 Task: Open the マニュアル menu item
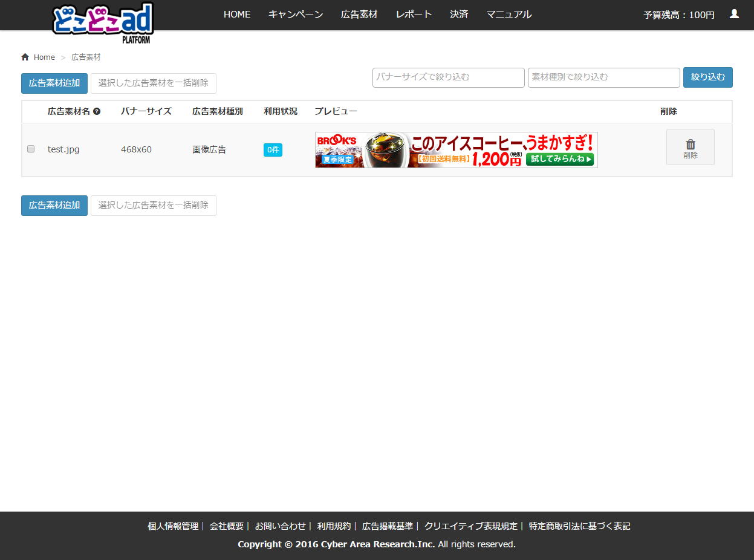pyautogui.click(x=509, y=15)
